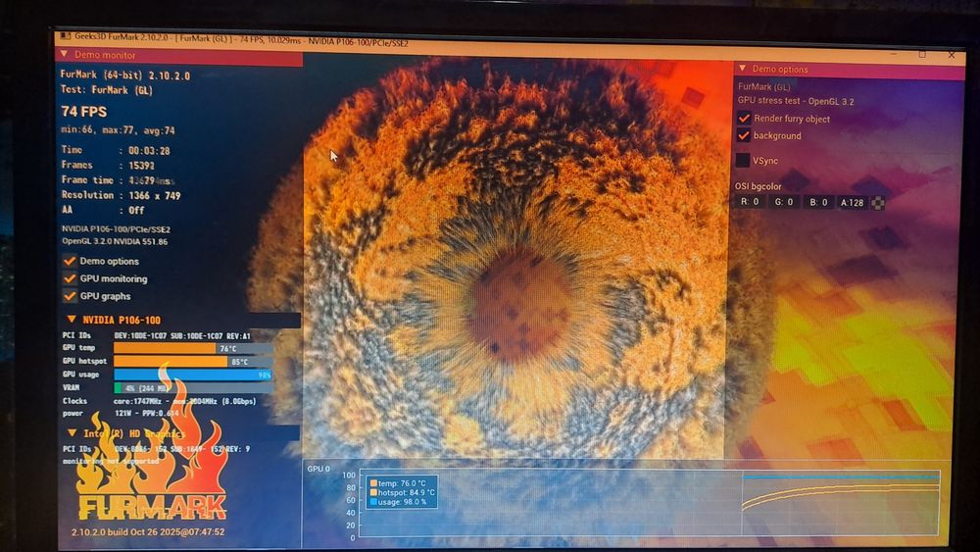Uncheck Demo options in Demo monitor
980x552 pixels.
(x=70, y=261)
